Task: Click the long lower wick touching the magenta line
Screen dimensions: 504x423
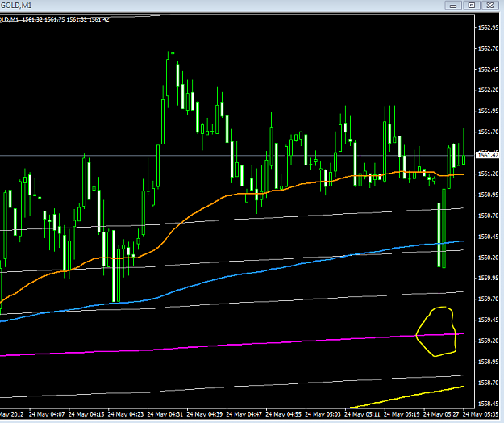Action: [x=439, y=301]
